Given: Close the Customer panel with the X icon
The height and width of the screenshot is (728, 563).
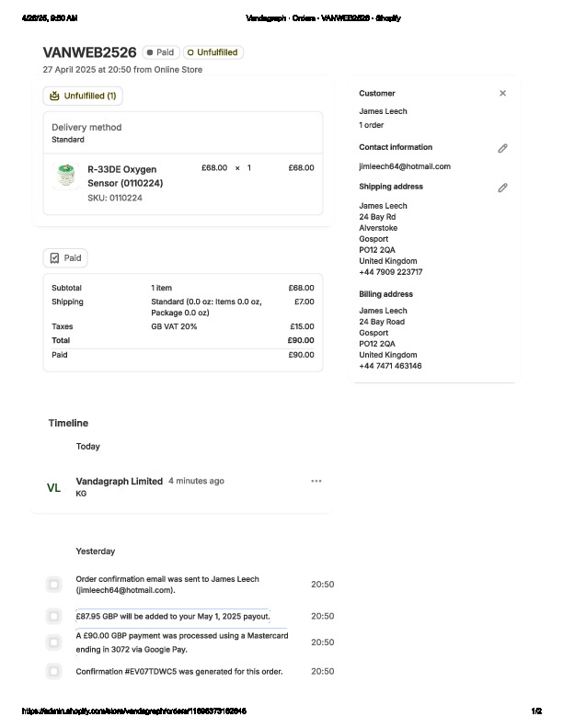Looking at the screenshot, I should pos(502,93).
